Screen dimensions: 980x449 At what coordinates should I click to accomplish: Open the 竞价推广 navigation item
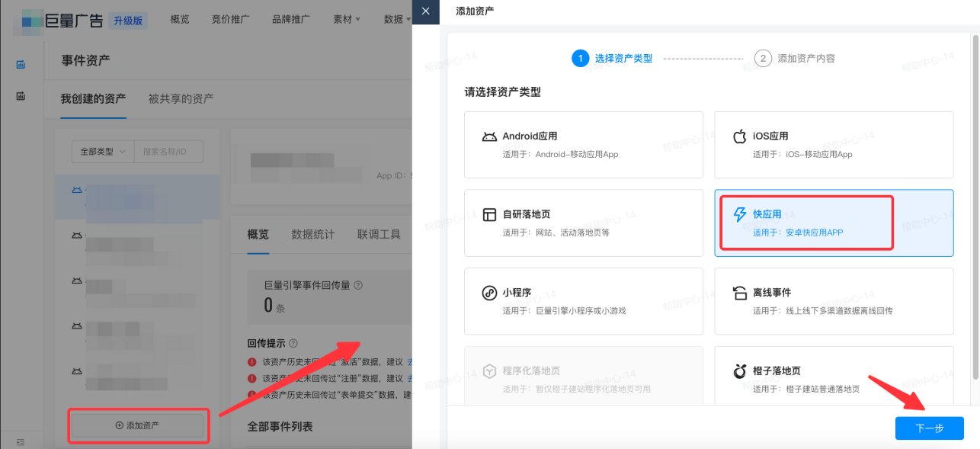pos(230,19)
